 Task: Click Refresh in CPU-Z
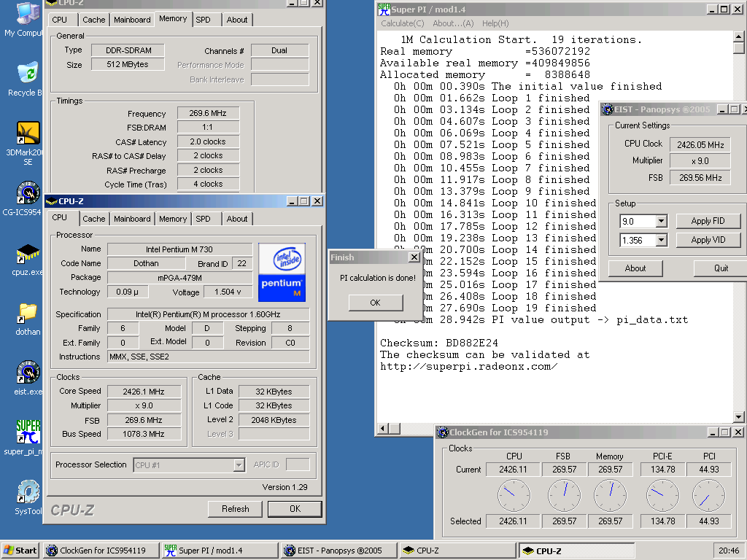(236, 509)
